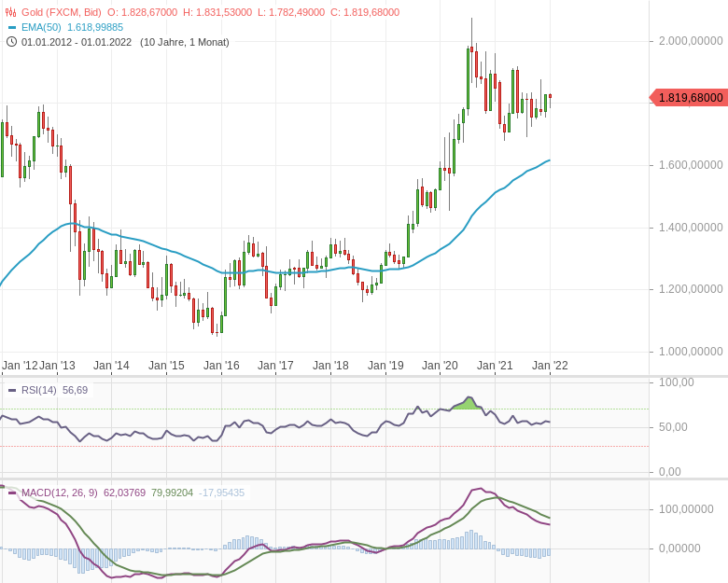Click the closing price C: 1.819,68000
The height and width of the screenshot is (583, 728).
coord(357,12)
